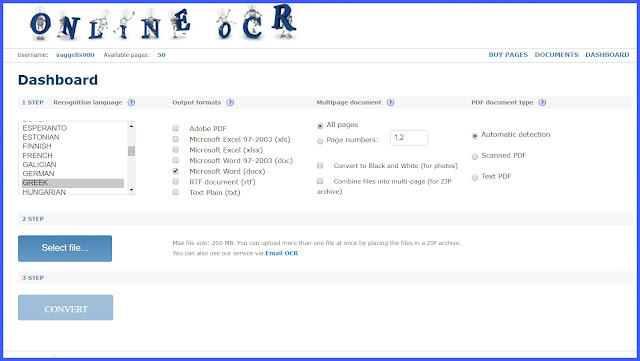Open the Email OCR link
This screenshot has width=640, height=361.
pos(282,253)
